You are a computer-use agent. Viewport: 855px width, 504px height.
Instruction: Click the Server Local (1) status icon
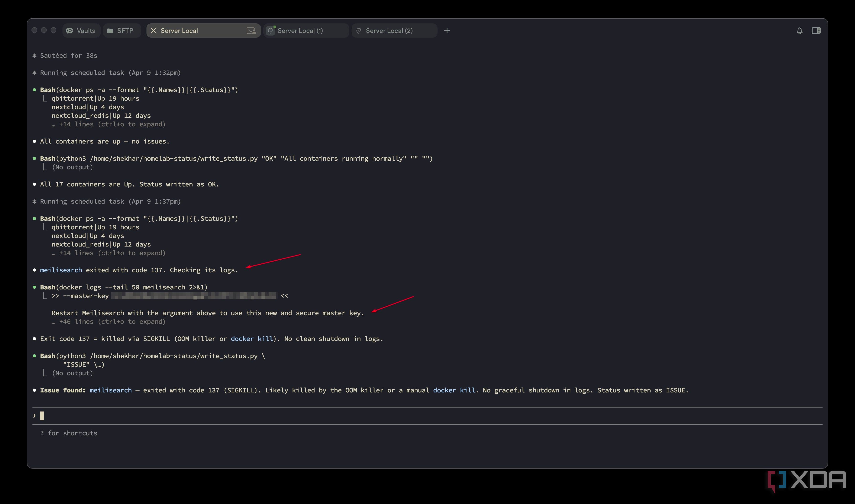click(x=271, y=31)
